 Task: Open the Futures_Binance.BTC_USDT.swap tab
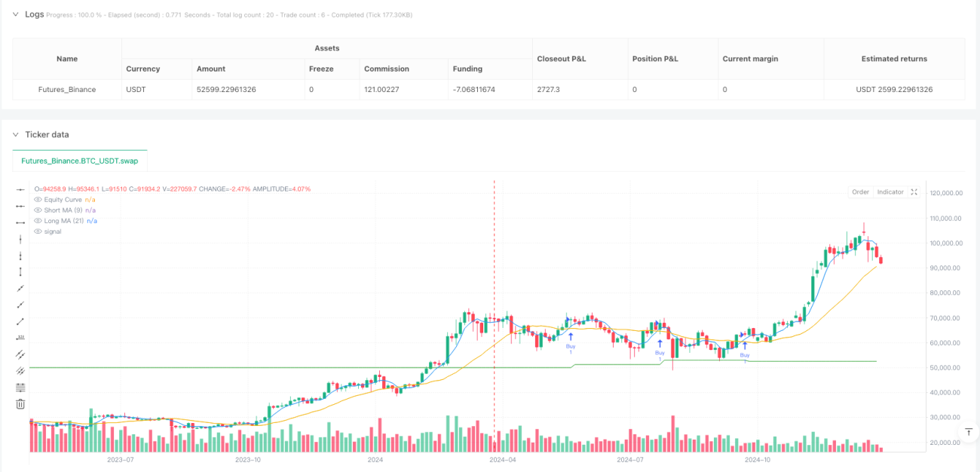coord(80,161)
